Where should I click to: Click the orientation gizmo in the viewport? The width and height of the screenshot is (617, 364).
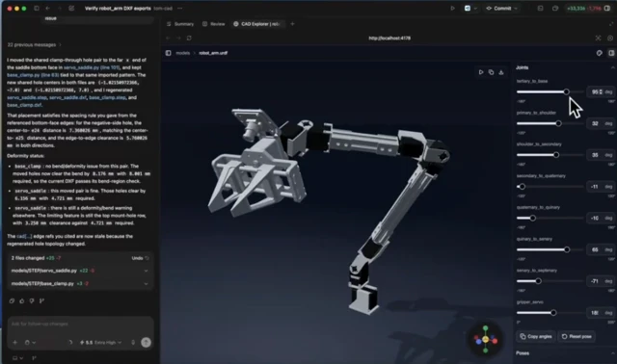tap(485, 339)
